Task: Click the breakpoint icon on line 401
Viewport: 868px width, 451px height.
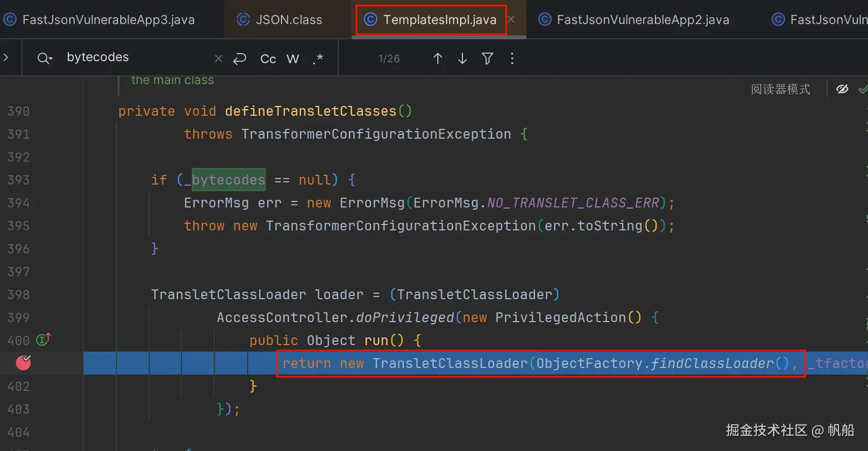Action: tap(24, 363)
